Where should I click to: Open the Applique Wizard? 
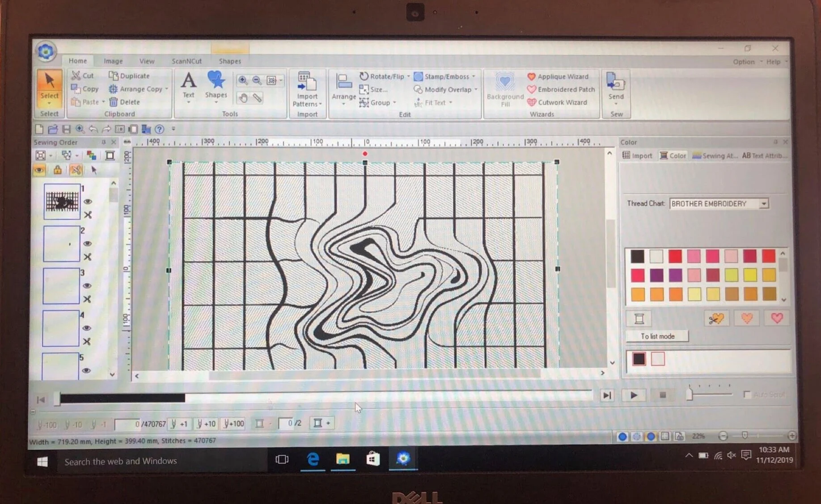[x=558, y=76]
